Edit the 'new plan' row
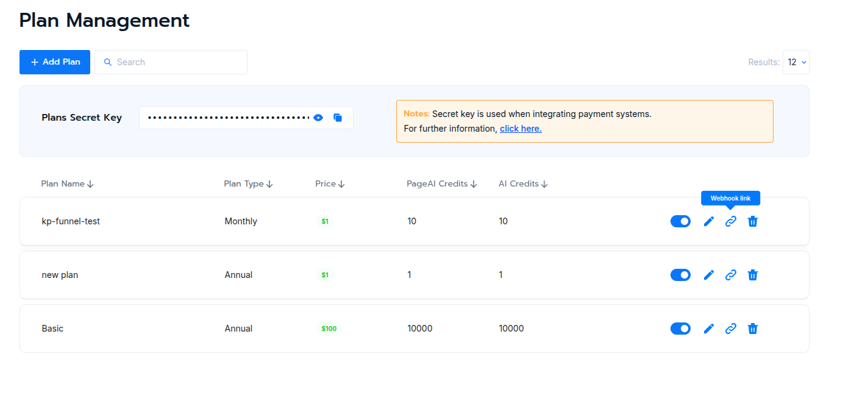 (708, 275)
